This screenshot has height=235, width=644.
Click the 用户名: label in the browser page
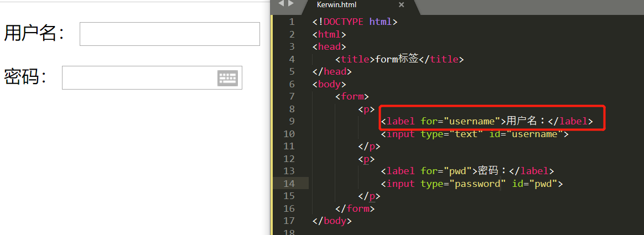pyautogui.click(x=34, y=34)
